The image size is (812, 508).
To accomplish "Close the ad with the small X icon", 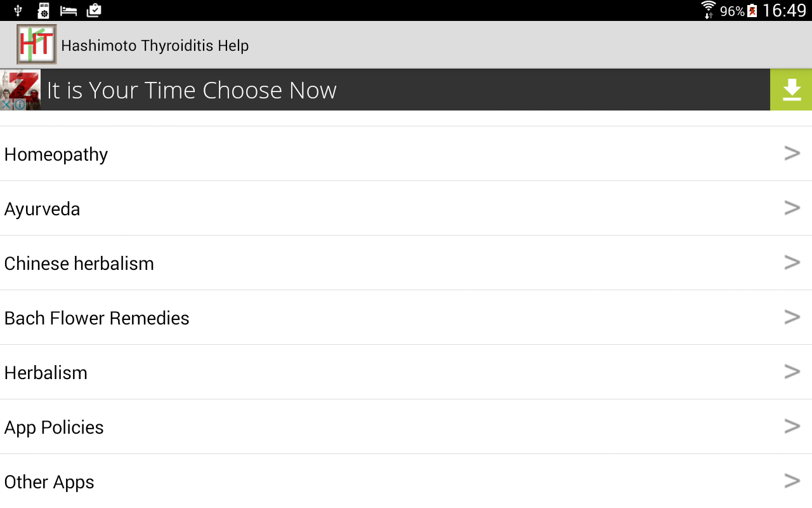I will click(x=6, y=104).
